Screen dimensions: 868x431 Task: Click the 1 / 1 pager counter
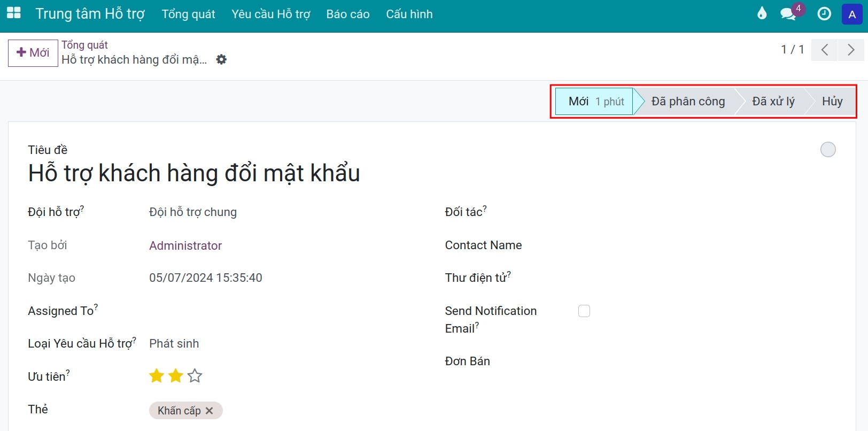click(x=793, y=50)
